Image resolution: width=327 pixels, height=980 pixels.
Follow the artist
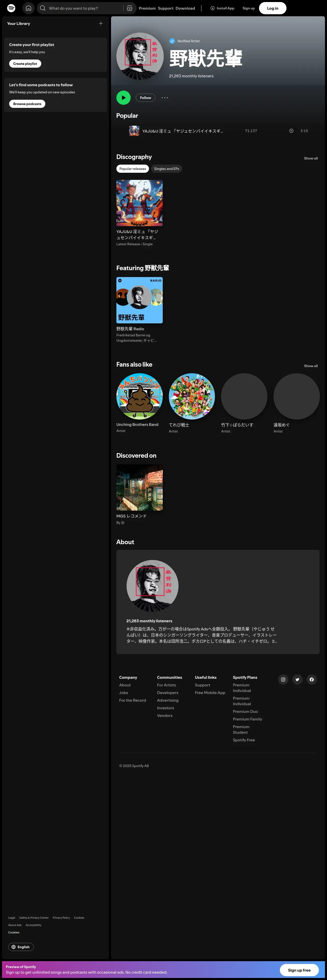pyautogui.click(x=145, y=98)
